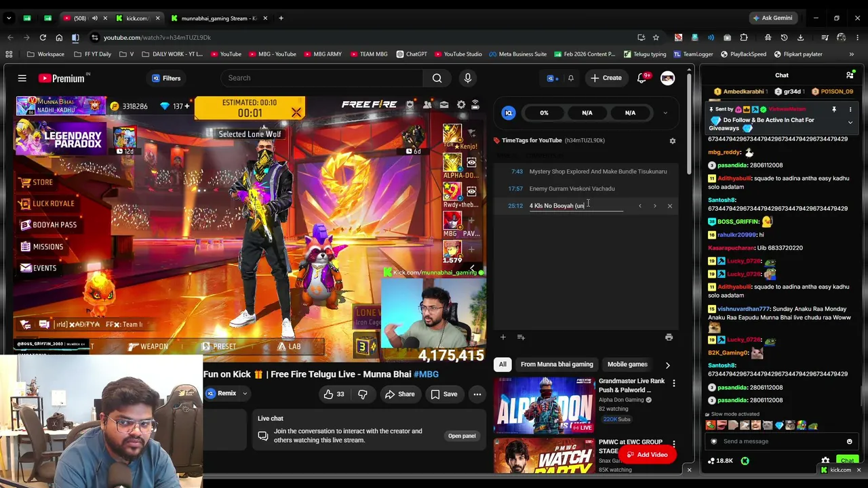Click the browser address bar URL
The width and height of the screenshot is (868, 488).
tap(157, 37)
